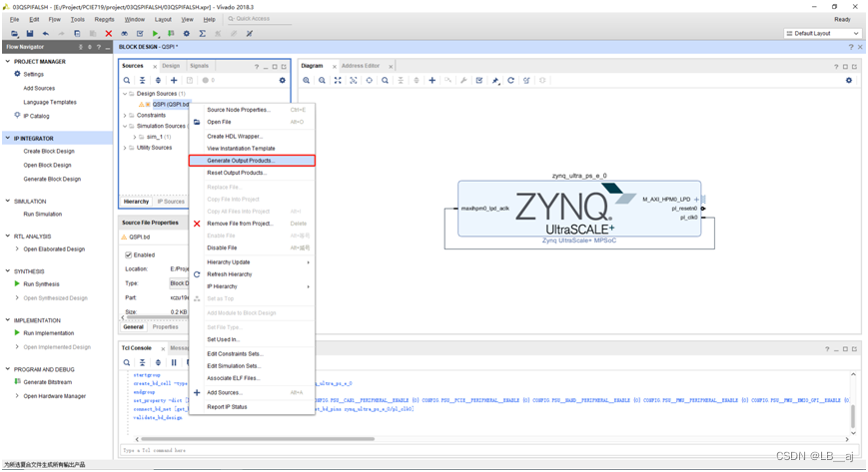Screen dimensions: 868x472
Task: Click Run Synthesis in Flow Navigator
Action: (41, 284)
